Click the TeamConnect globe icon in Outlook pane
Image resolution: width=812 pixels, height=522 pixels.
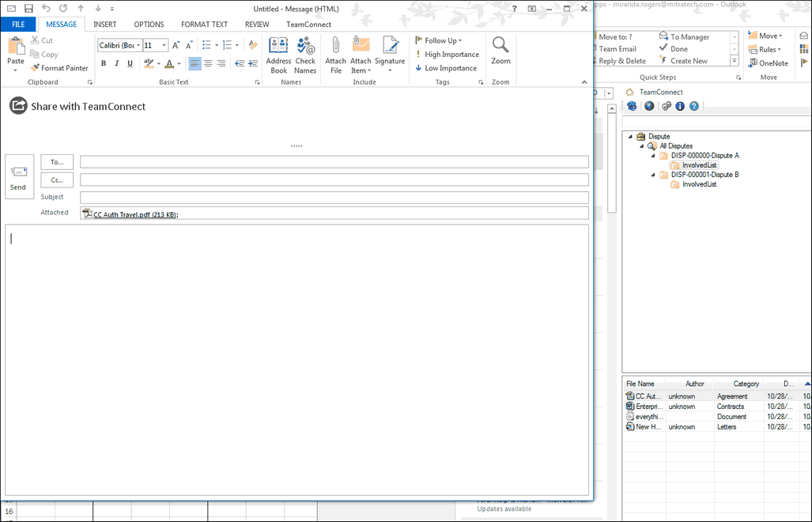coord(649,106)
